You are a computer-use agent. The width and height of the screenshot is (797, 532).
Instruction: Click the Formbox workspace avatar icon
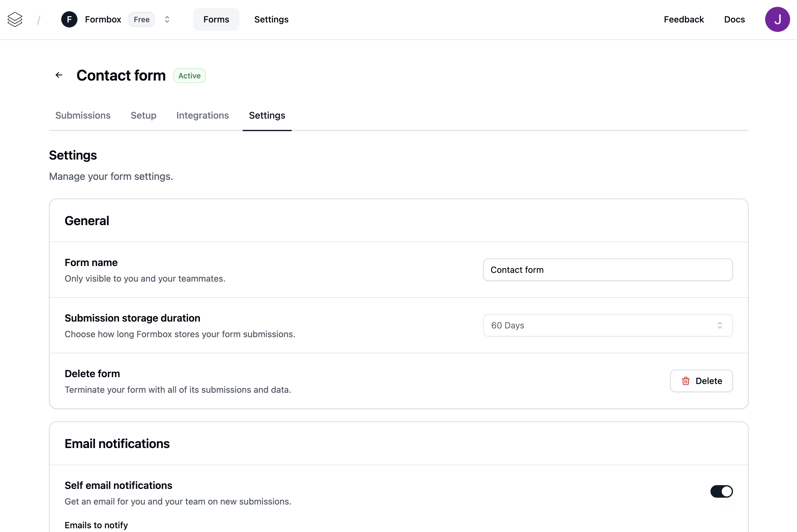click(x=69, y=19)
